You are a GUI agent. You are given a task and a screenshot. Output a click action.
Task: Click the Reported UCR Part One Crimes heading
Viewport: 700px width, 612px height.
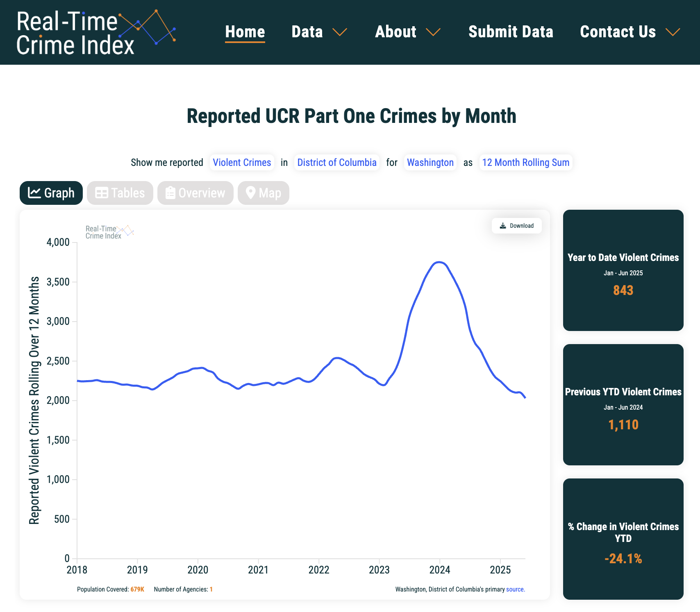[352, 116]
